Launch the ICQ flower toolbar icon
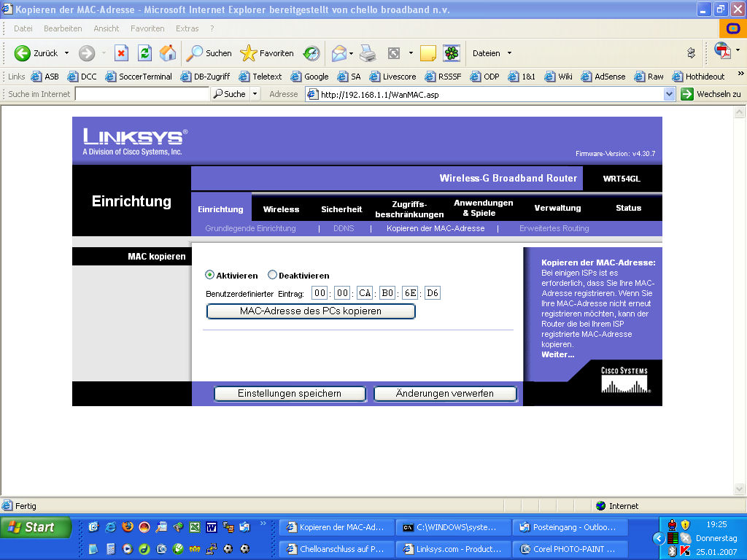Image resolution: width=747 pixels, height=560 pixels. coord(451,53)
